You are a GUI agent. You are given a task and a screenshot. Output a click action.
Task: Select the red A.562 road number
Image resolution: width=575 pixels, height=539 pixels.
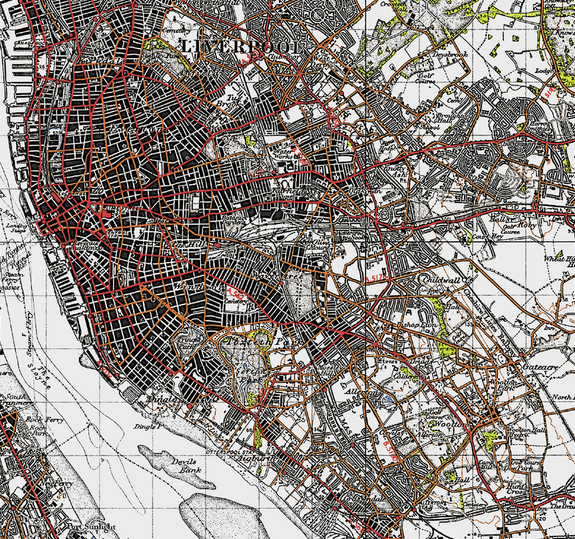coord(235,294)
